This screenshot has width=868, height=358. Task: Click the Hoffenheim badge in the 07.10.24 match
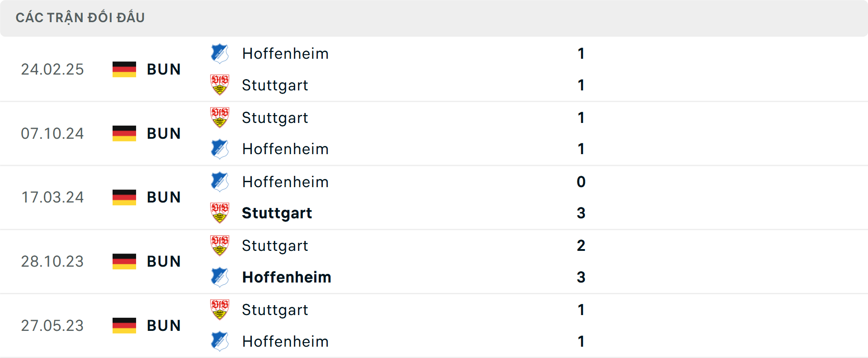220,149
